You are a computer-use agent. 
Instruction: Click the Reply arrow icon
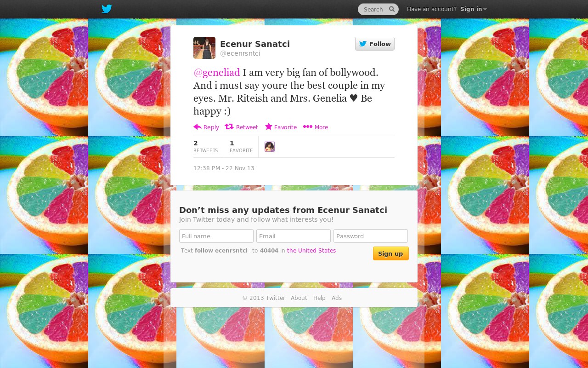(x=198, y=127)
